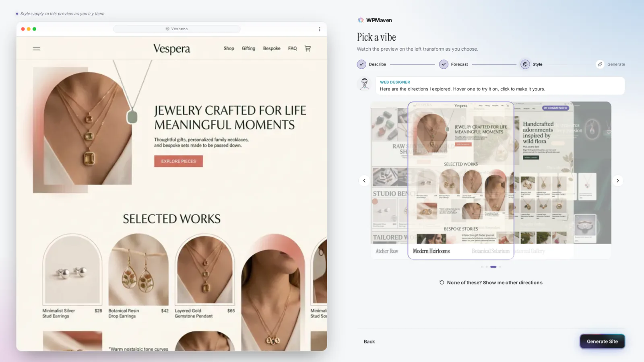Click Explore Pieces button in preview
Image resolution: width=644 pixels, height=362 pixels.
[178, 161]
